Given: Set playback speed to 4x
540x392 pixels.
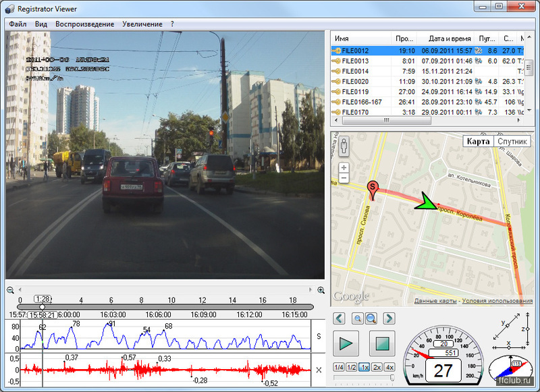Looking at the screenshot, I should (x=389, y=367).
